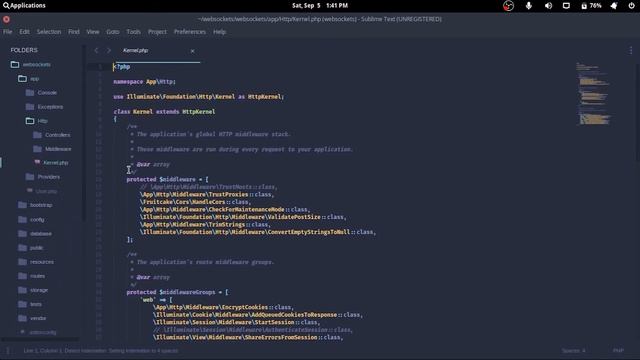Collapse the websockets root folder
This screenshot has height=360, width=640.
click(x=36, y=64)
